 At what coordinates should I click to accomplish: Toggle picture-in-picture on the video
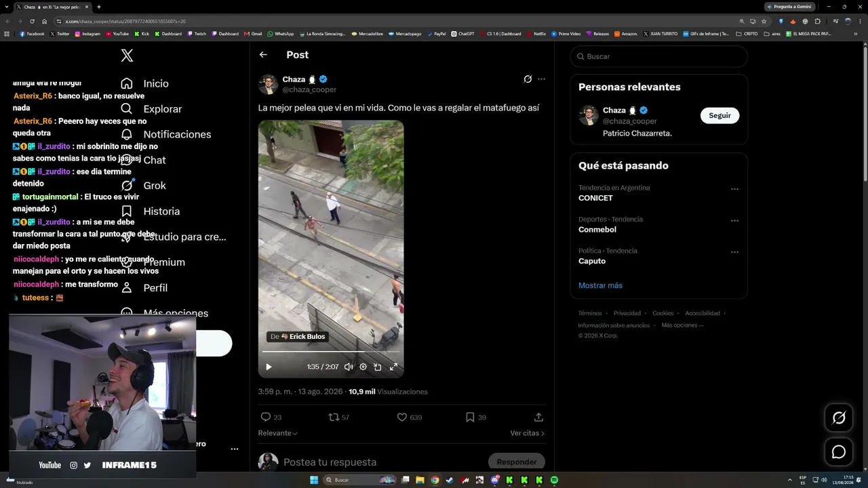tap(378, 367)
